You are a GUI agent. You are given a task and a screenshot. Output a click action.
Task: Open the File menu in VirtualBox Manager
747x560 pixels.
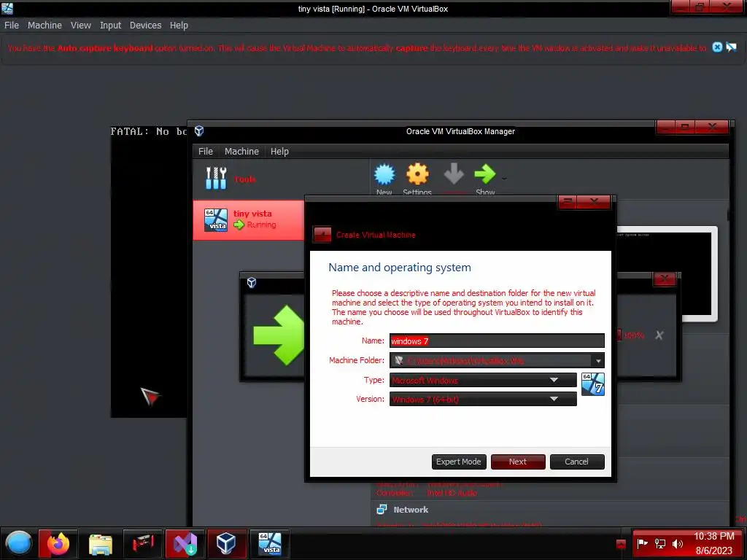coord(205,152)
